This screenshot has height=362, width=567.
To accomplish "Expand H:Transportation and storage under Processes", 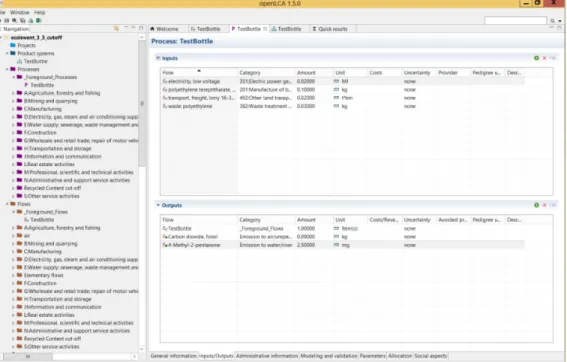I will [x=13, y=149].
